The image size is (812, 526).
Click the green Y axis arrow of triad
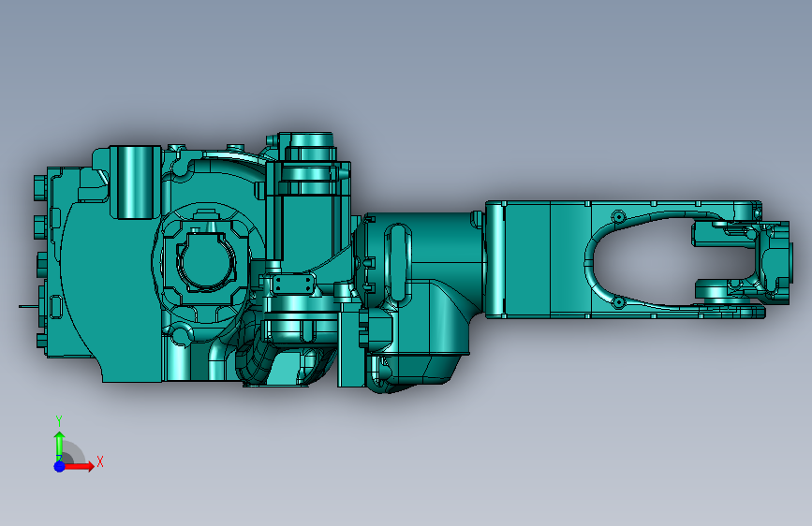tap(59, 446)
